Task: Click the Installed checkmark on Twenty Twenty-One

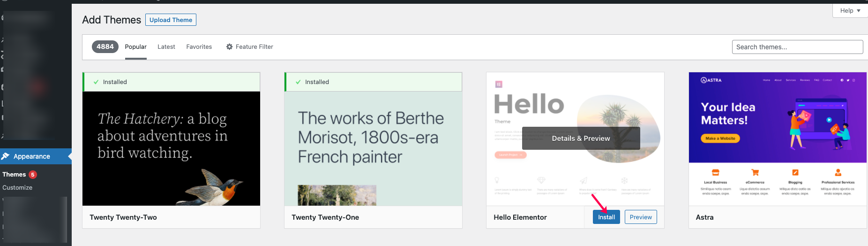Action: [x=298, y=82]
